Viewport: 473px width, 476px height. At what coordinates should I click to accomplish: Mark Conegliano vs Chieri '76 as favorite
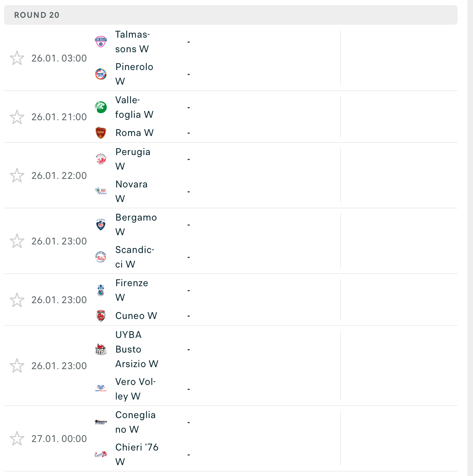click(17, 439)
